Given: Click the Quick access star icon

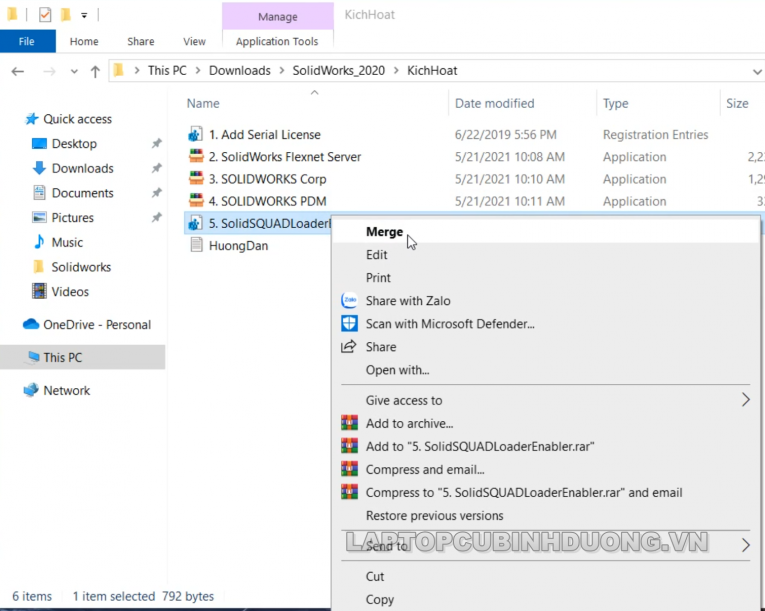Looking at the screenshot, I should point(32,119).
